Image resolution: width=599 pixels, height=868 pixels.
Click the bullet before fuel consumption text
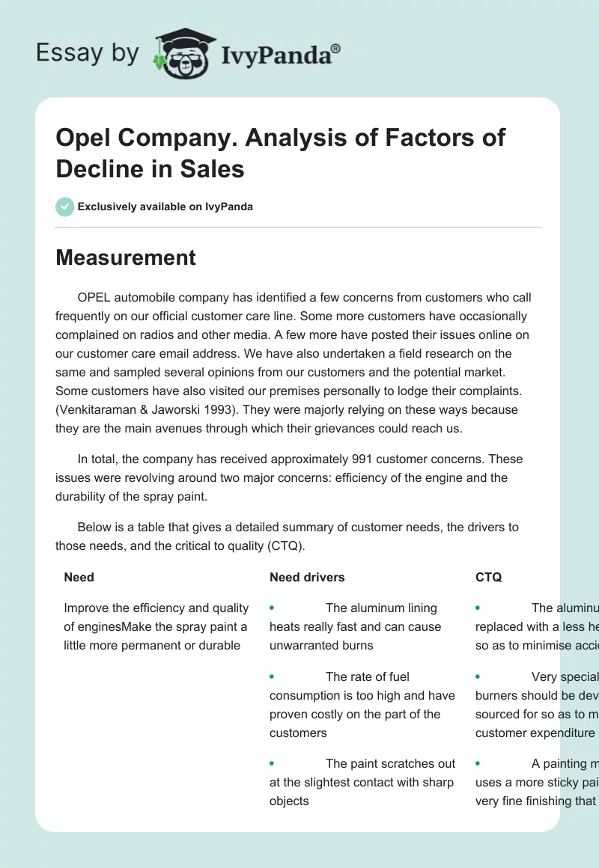272,676
